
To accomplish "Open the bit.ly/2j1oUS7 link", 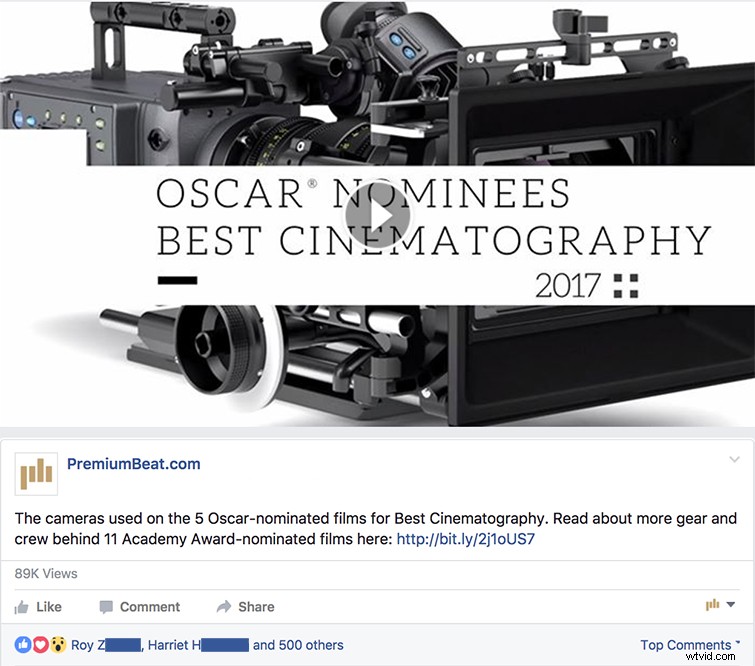I will (466, 539).
